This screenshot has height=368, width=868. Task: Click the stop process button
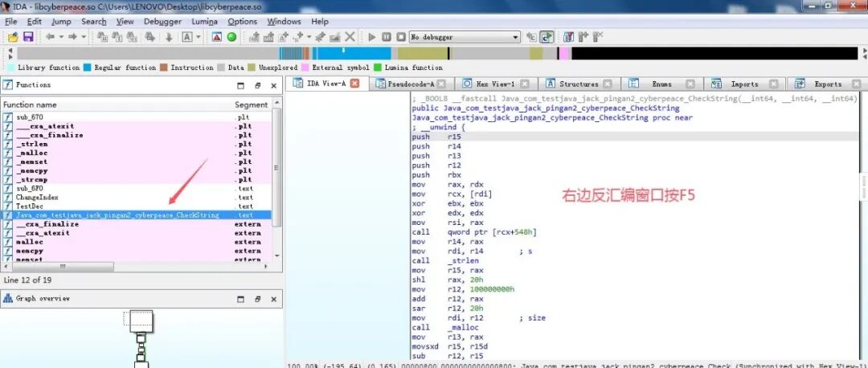point(401,37)
